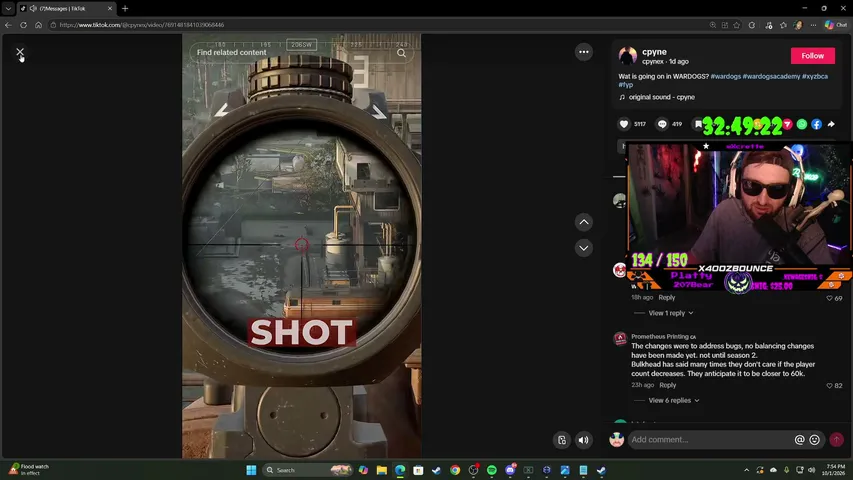Open original sound - cpyne link
The image size is (853, 480).
(662, 97)
